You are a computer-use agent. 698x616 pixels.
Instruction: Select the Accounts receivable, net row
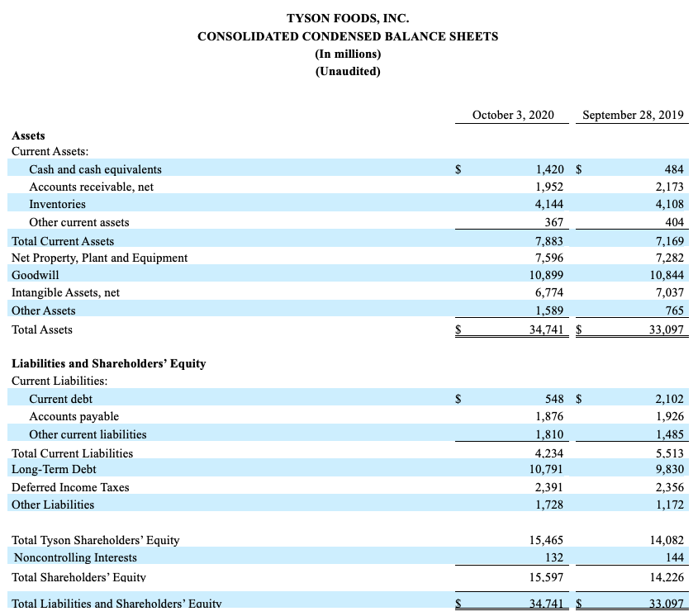[93, 187]
